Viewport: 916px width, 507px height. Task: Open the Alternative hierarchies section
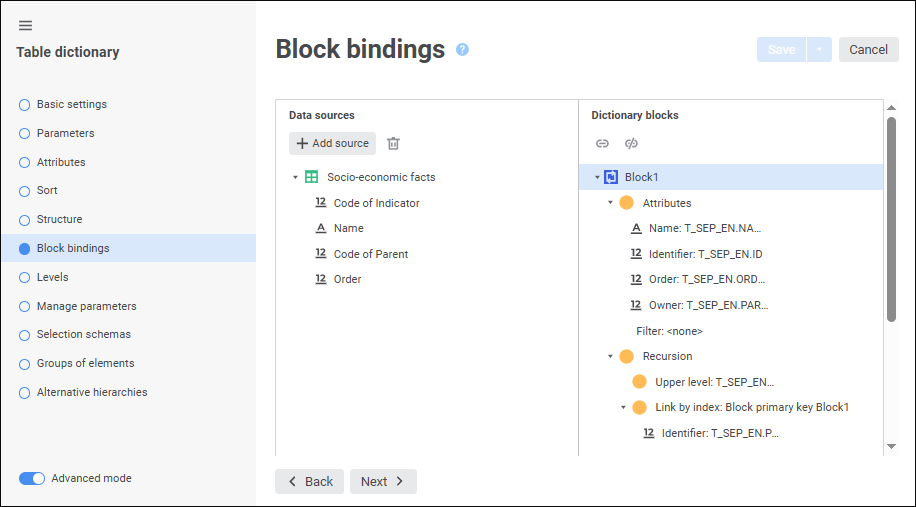pos(92,392)
